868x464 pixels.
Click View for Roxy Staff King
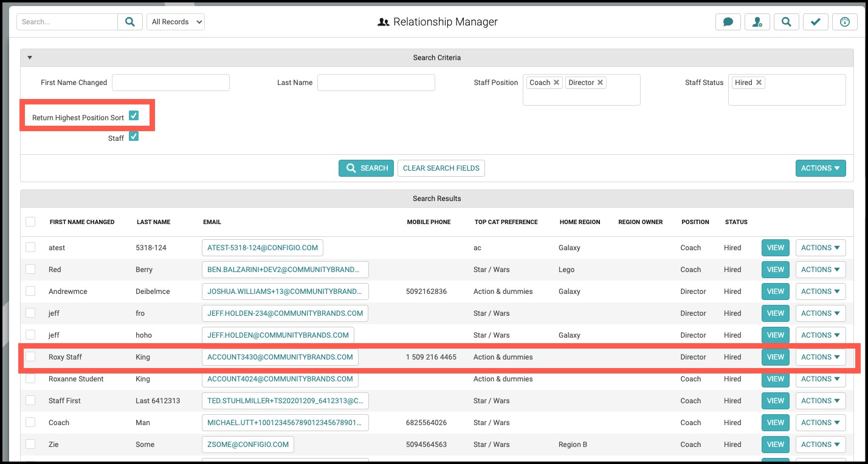776,357
